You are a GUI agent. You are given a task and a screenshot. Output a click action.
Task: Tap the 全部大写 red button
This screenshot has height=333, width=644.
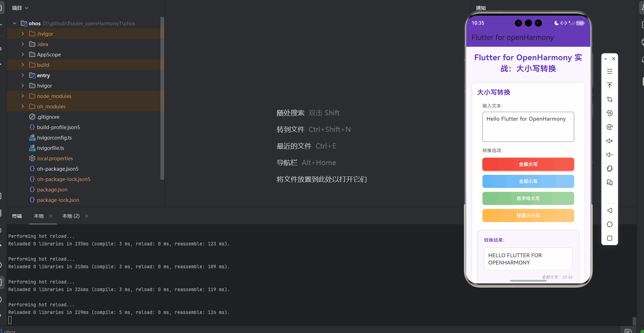(528, 164)
